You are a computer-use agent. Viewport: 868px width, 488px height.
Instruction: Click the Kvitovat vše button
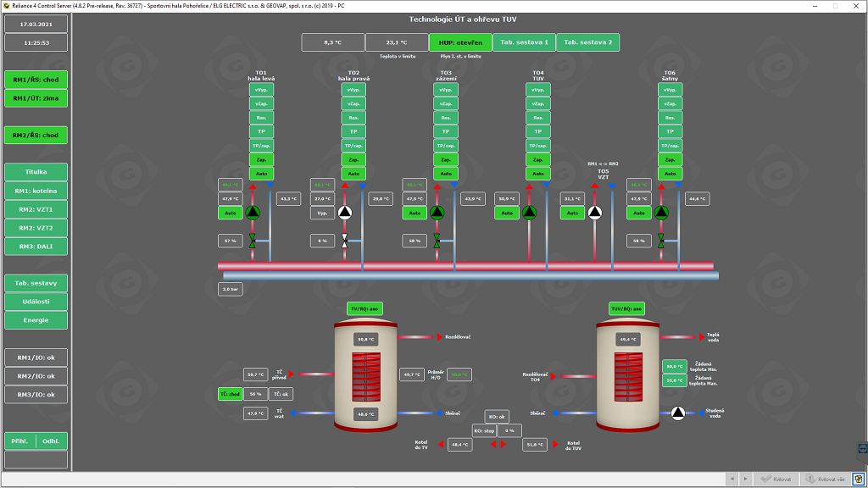(825, 479)
